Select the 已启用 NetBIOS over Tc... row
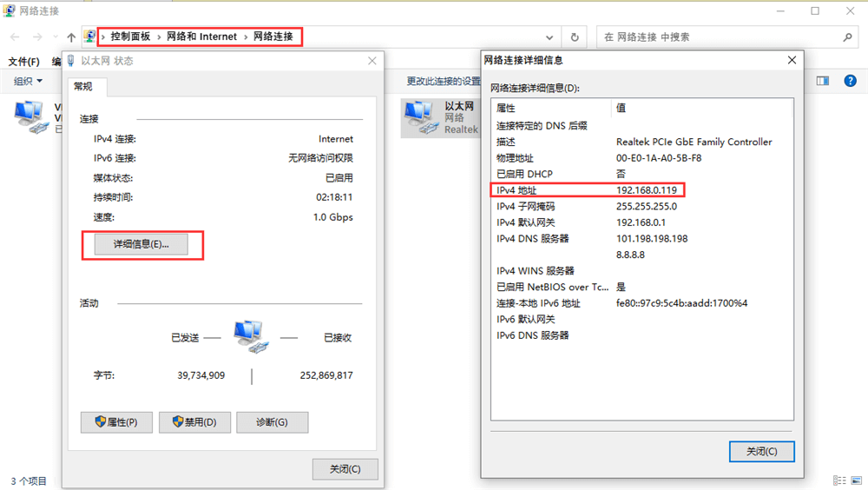Viewport: 868px width, 490px height. 642,287
